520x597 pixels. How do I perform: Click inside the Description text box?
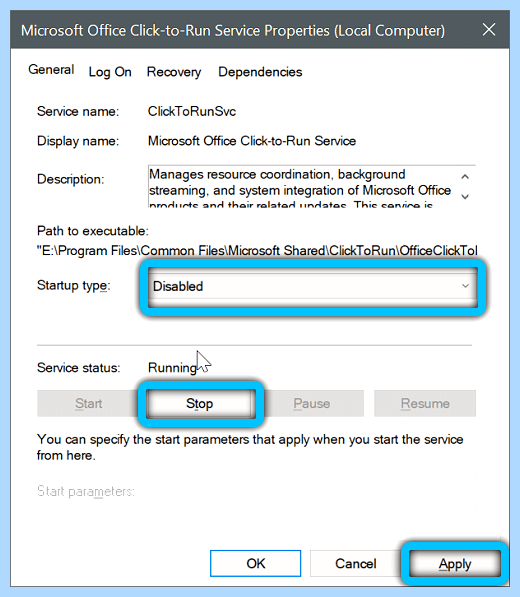coord(301,187)
